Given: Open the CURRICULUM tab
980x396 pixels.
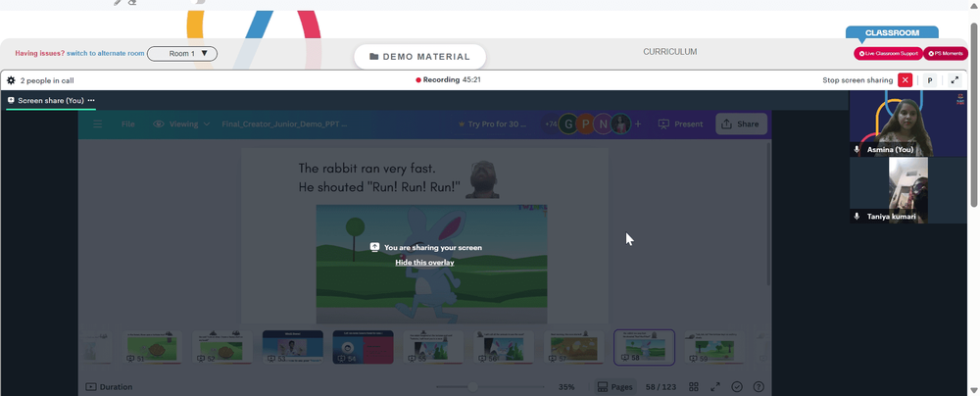Looking at the screenshot, I should [670, 52].
